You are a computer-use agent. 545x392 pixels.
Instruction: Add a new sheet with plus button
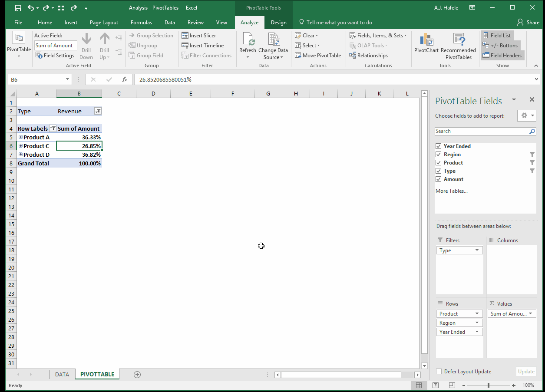click(137, 375)
